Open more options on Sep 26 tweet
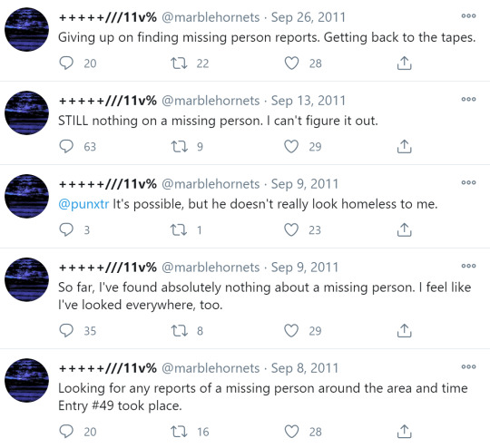The width and height of the screenshot is (490, 448). (468, 16)
